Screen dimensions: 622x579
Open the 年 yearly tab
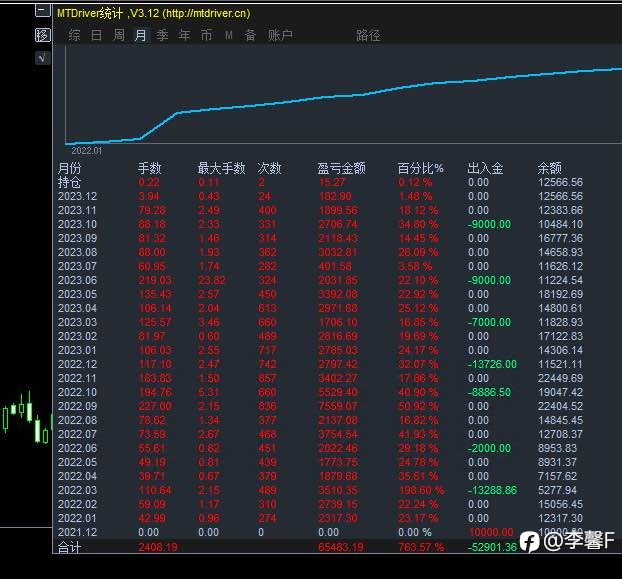click(x=184, y=35)
